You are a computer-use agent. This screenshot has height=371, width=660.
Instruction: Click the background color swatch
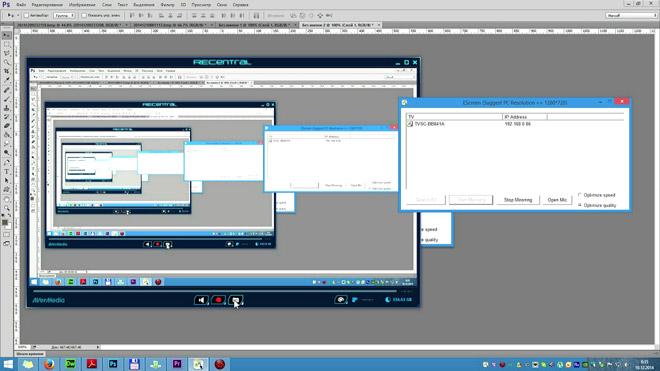click(x=8, y=225)
